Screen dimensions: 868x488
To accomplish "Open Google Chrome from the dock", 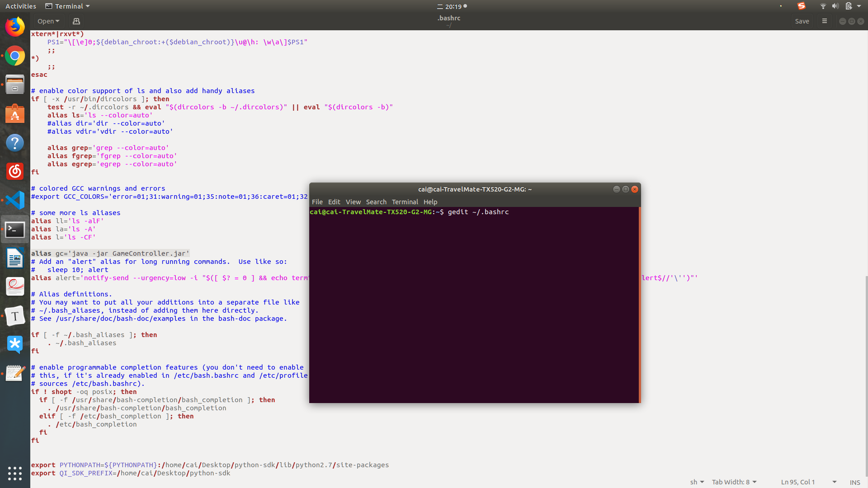I will pos(15,56).
